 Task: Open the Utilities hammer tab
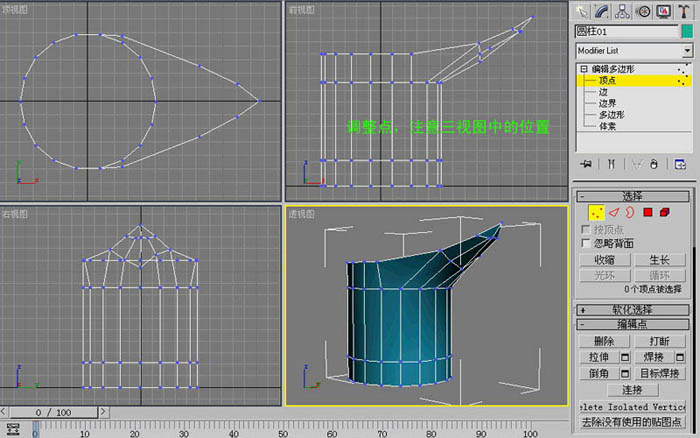[684, 11]
